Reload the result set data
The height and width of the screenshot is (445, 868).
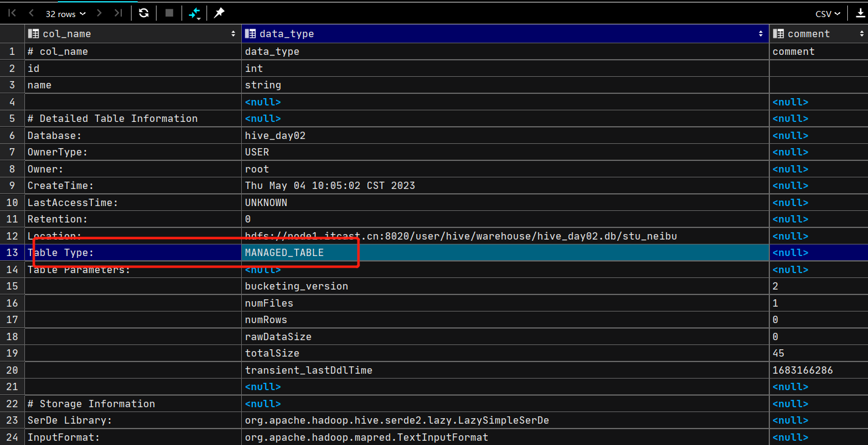(x=144, y=13)
